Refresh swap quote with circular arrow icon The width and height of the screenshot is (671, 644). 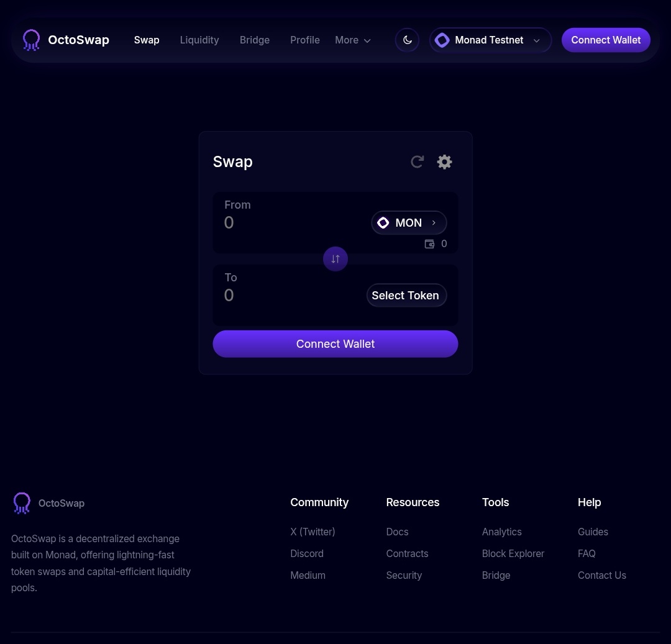[x=418, y=161]
